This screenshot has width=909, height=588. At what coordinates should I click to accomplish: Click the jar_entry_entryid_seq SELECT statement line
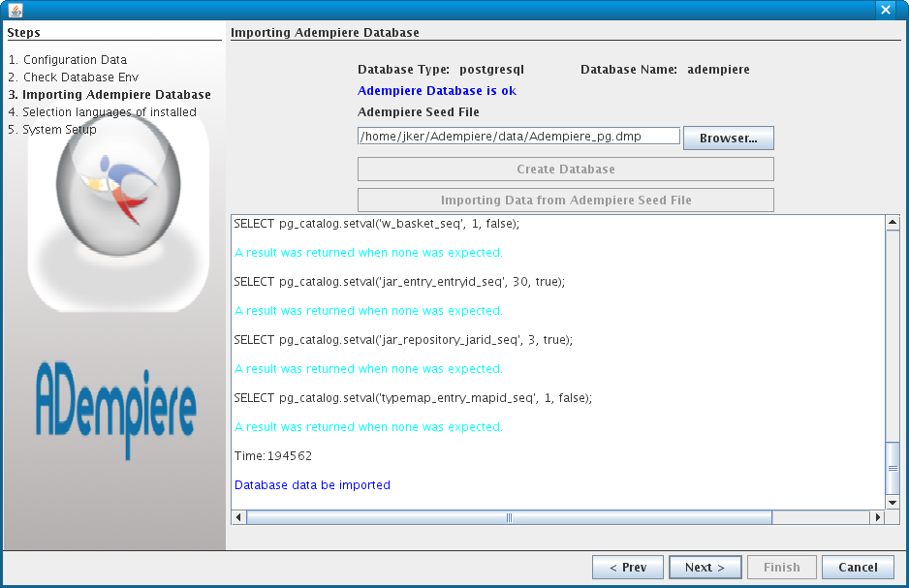tap(399, 282)
